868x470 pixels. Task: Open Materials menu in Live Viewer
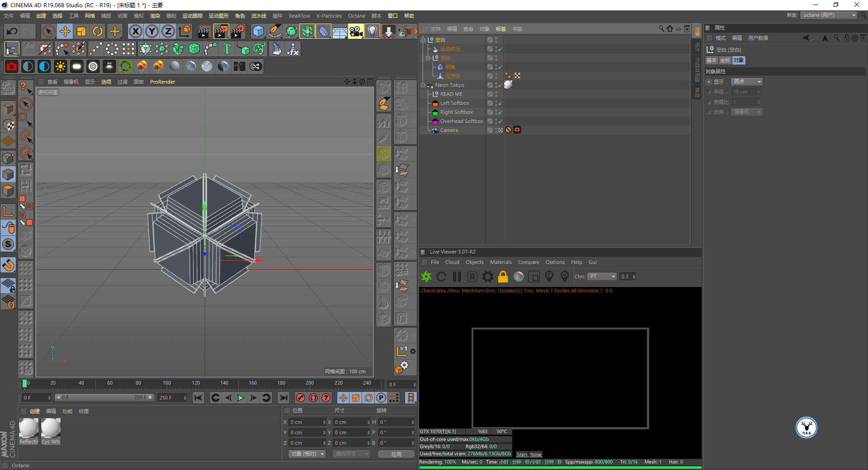point(501,262)
